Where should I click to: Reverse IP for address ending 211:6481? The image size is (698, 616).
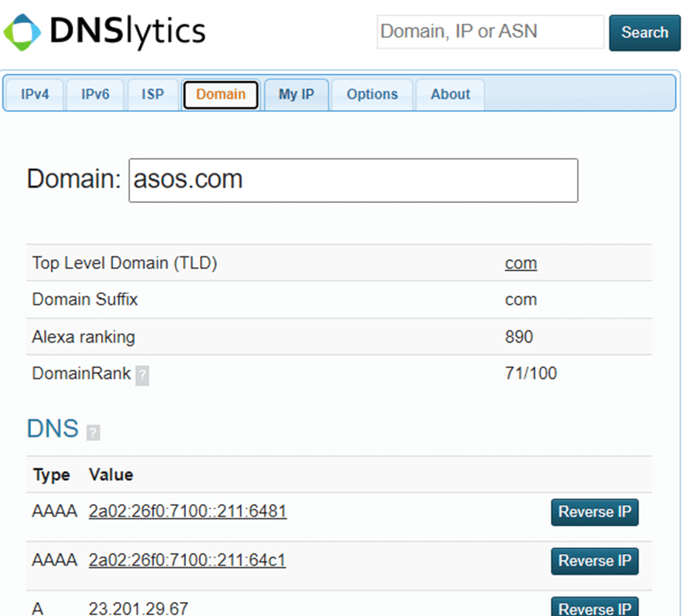(595, 513)
